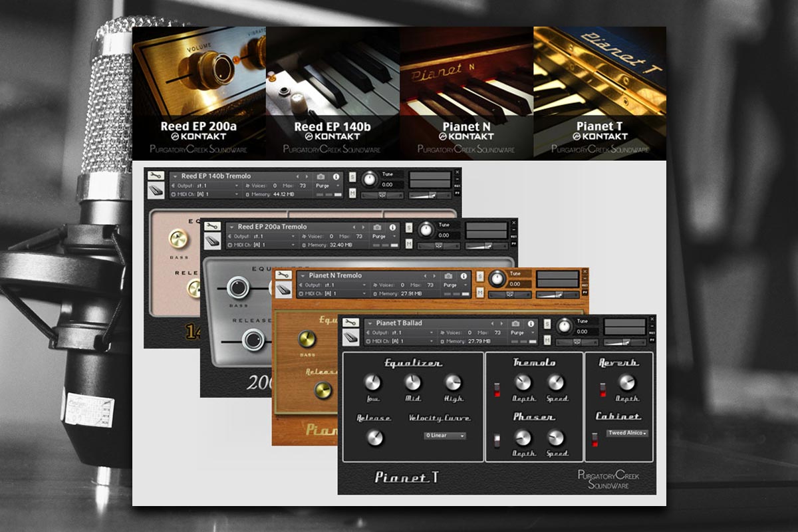Screen dimensions: 798x532
Task: Click the camera snapshot icon in Reed EP 200a
Action: (x=378, y=227)
